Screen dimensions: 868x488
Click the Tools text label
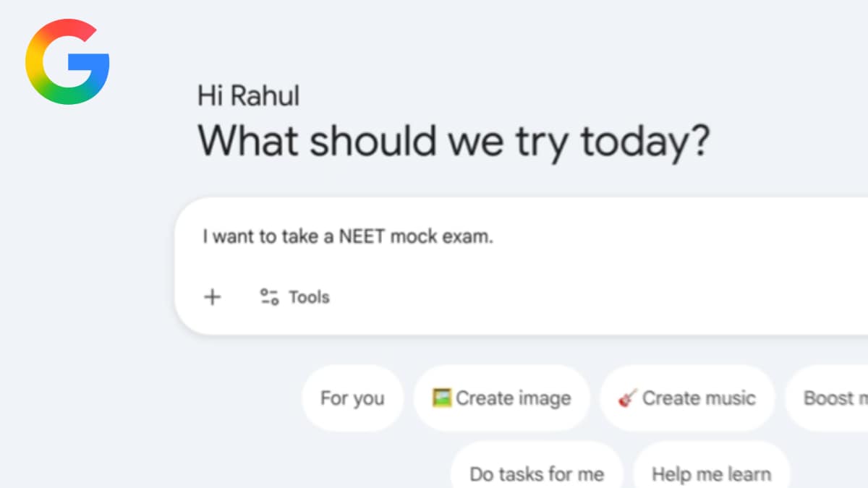[310, 296]
